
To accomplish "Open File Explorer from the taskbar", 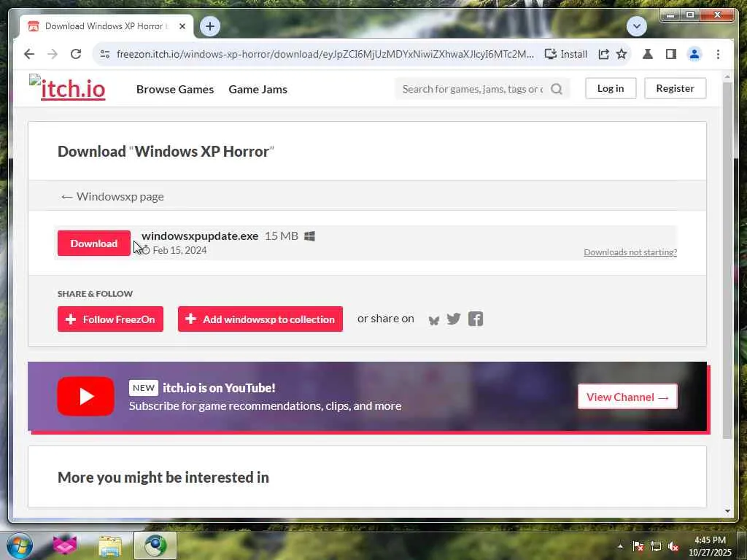I will click(110, 545).
